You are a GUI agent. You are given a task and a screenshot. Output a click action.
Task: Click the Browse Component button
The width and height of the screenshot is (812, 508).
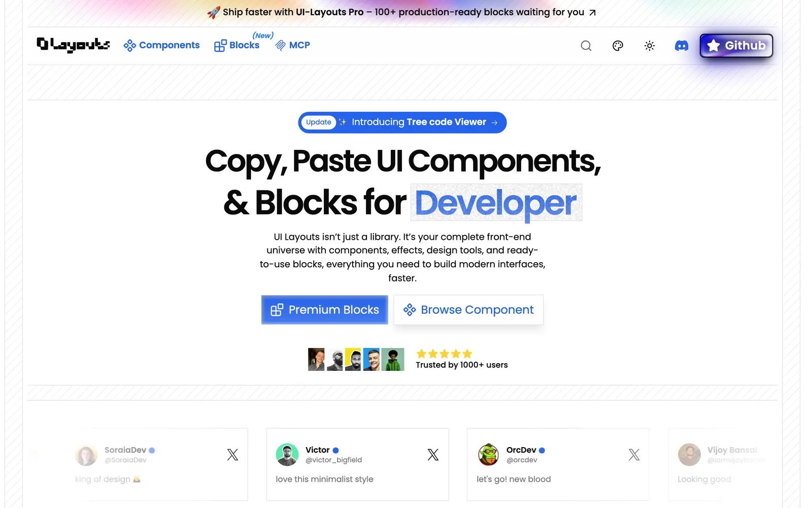click(x=468, y=310)
